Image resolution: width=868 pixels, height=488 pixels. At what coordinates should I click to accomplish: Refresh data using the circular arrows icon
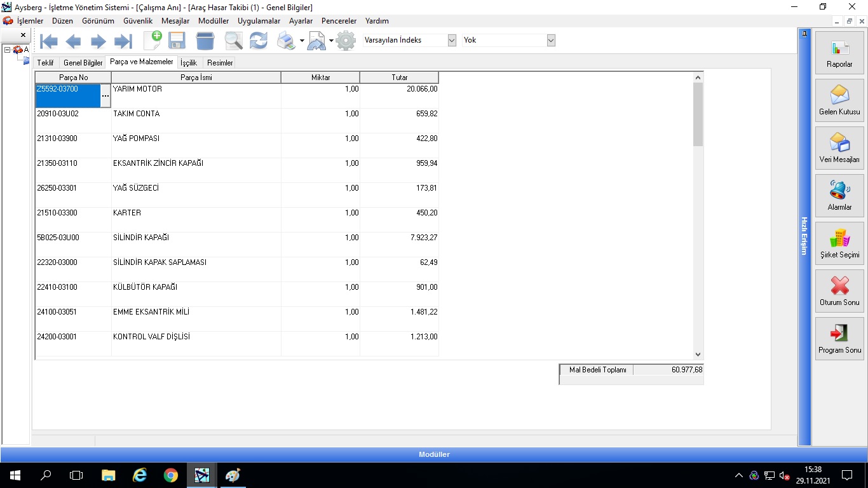[x=258, y=41]
